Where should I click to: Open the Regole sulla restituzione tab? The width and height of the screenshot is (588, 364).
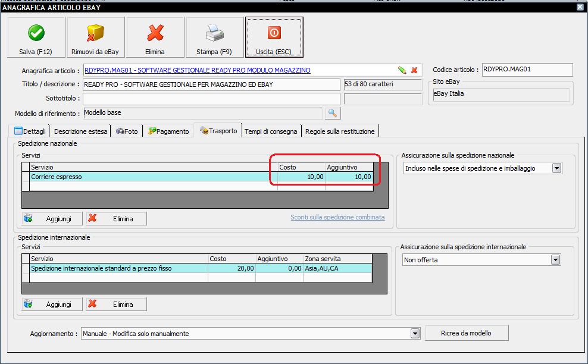click(340, 131)
